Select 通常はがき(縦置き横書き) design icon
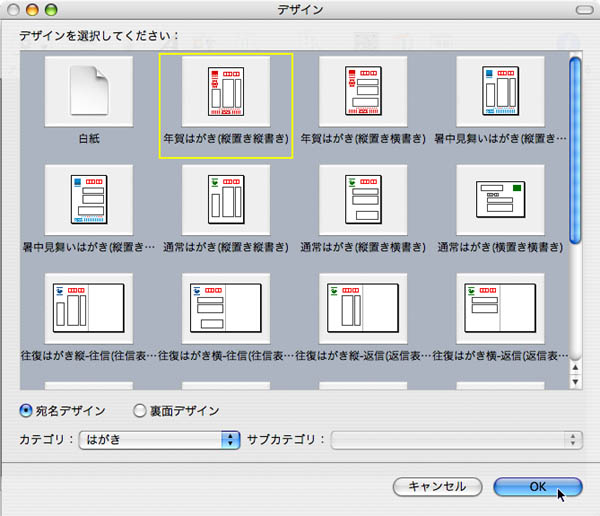Image resolution: width=600 pixels, height=516 pixels. coord(362,201)
